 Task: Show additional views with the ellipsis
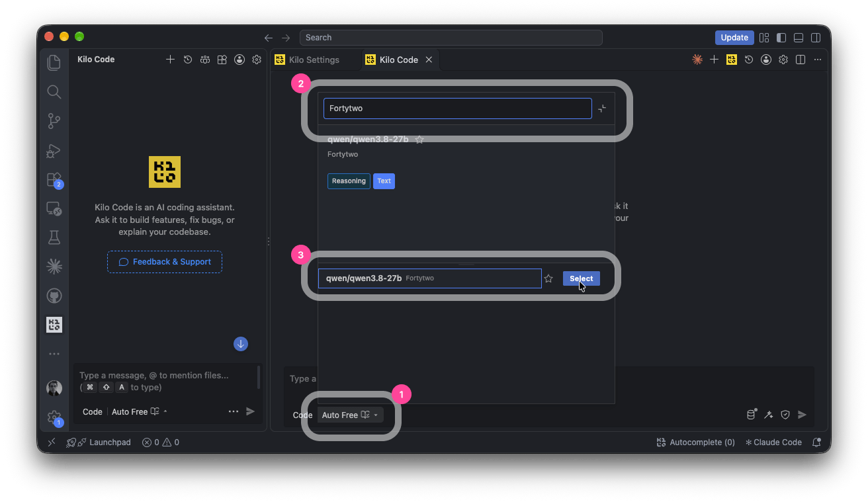(54, 354)
